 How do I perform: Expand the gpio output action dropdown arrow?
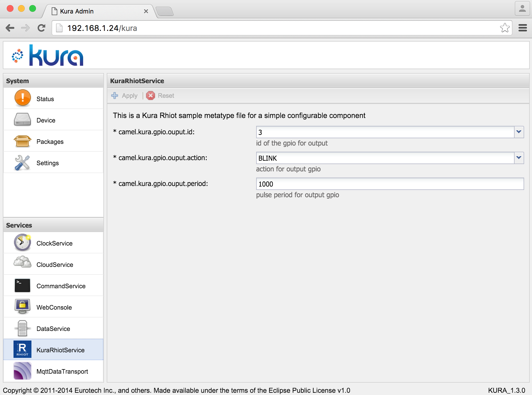(x=519, y=158)
